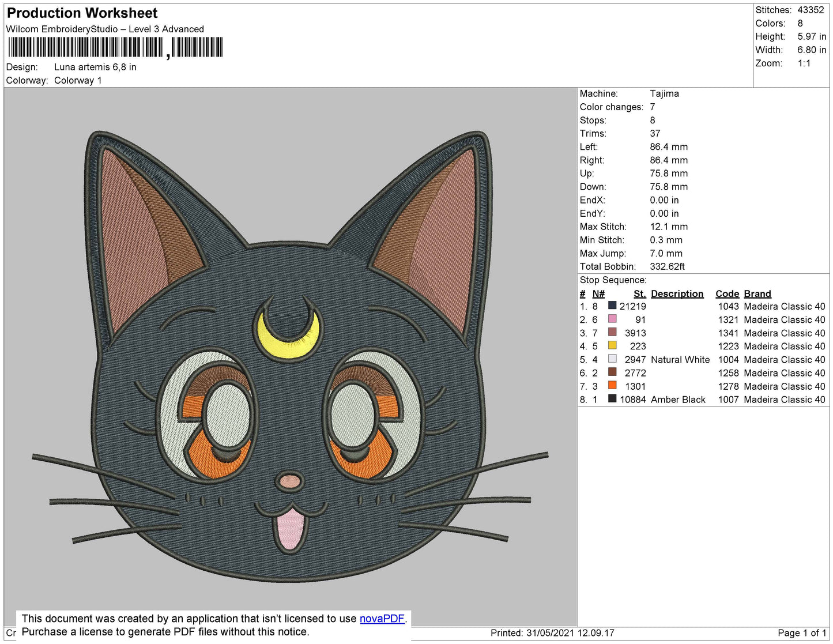Image resolution: width=833 pixels, height=644 pixels.
Task: Select the Amber Black color swatch
Action: tap(612, 398)
